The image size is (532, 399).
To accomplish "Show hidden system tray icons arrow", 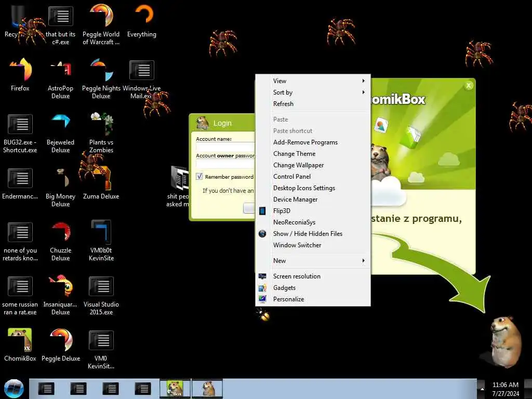I will point(482,389).
